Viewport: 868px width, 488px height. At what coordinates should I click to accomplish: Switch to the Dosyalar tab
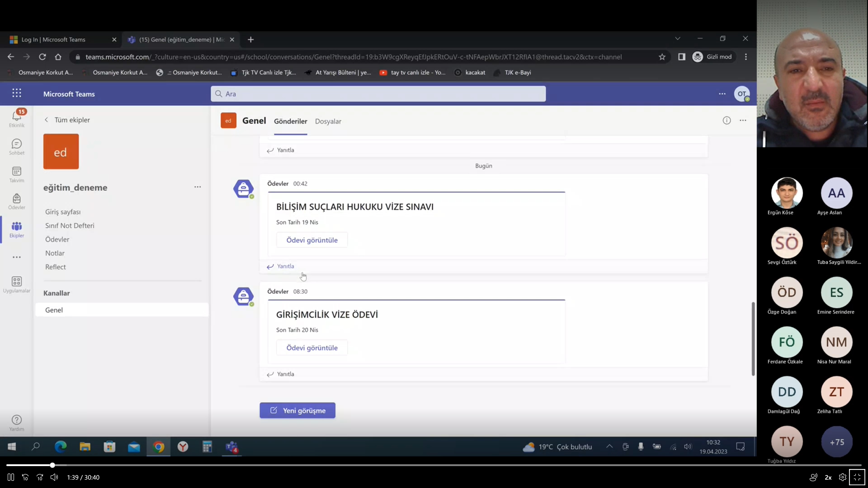tap(328, 121)
